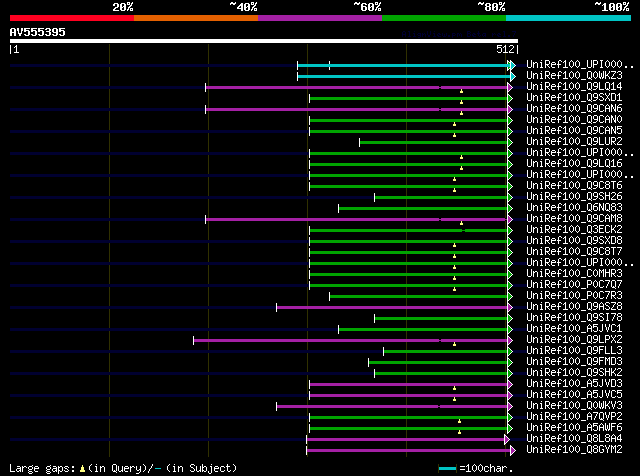Open the UniRef100_Q9LQ14 hit label
This screenshot has width=640, height=476.
click(574, 87)
